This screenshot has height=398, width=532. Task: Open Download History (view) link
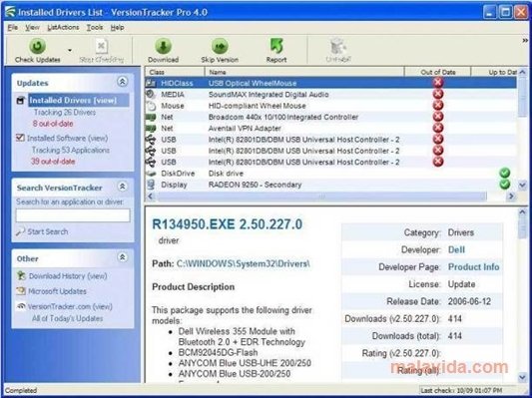68,276
